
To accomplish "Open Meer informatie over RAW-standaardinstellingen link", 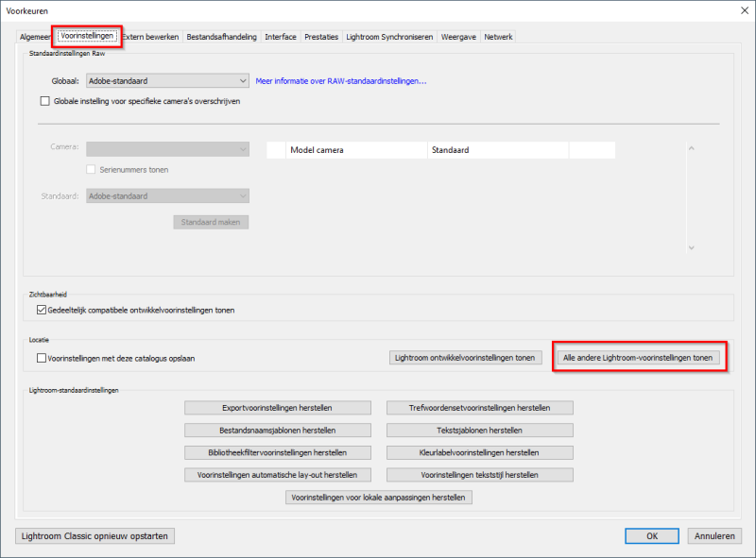I will 341,81.
